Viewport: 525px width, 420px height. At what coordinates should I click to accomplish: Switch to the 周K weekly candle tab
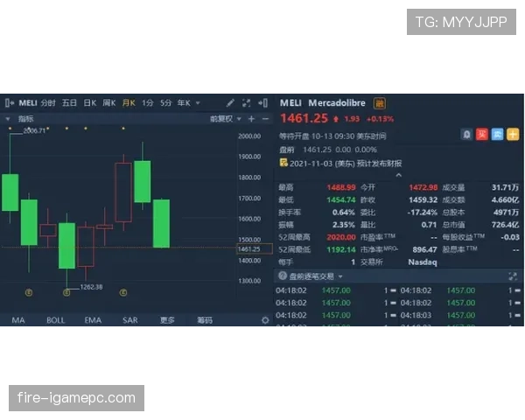click(109, 103)
